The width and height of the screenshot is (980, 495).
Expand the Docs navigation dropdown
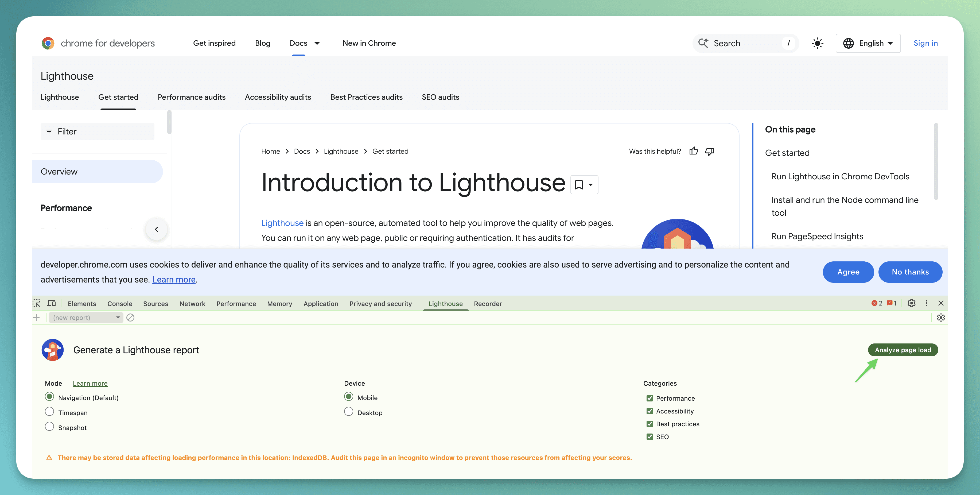317,43
